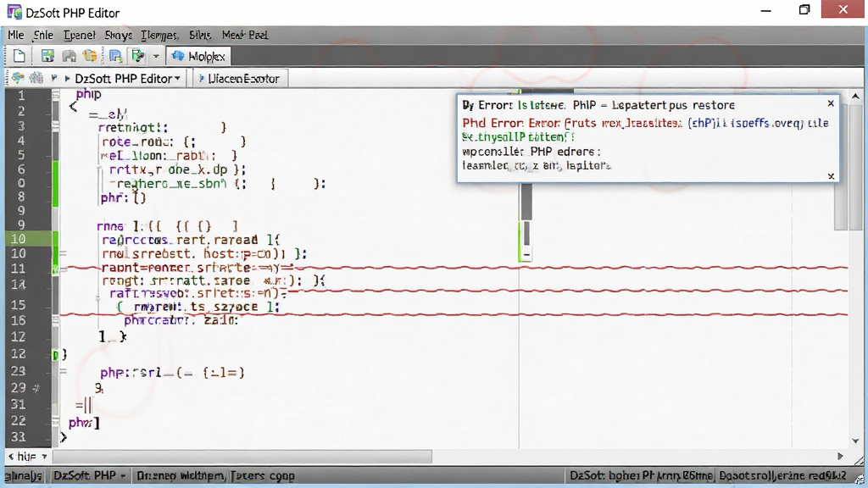The height and width of the screenshot is (488, 868).
Task: Click the green D marker on line 12
Action: (55, 355)
